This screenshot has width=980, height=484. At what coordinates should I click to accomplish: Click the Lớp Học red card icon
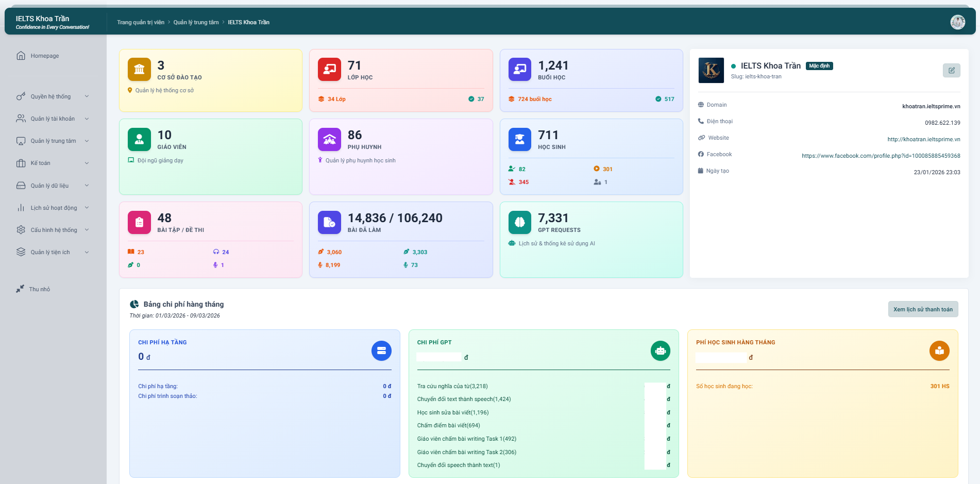[329, 69]
